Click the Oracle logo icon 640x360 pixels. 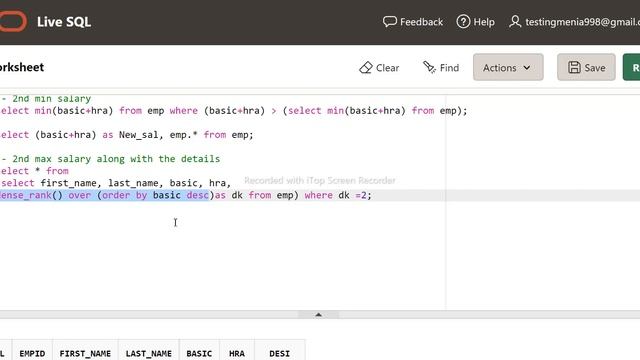[12, 21]
